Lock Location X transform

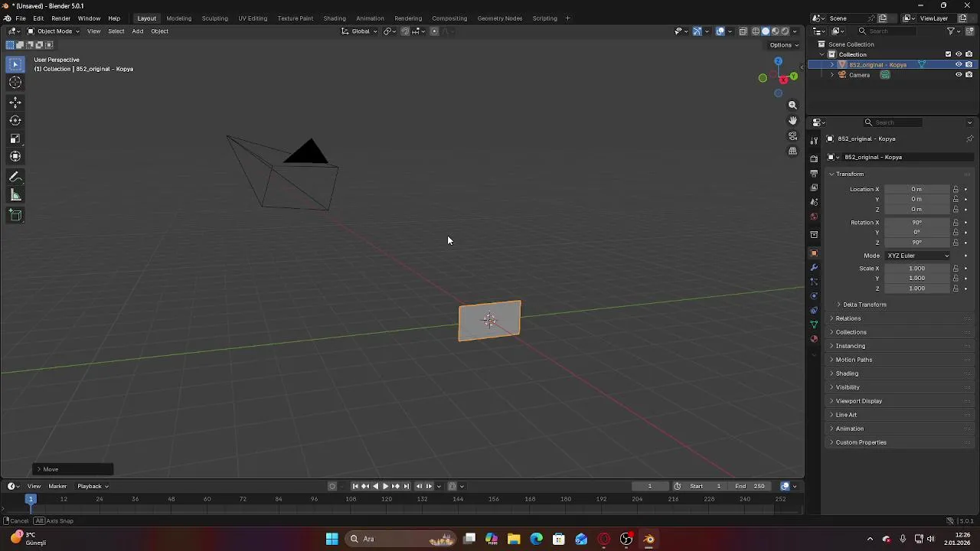click(x=955, y=189)
